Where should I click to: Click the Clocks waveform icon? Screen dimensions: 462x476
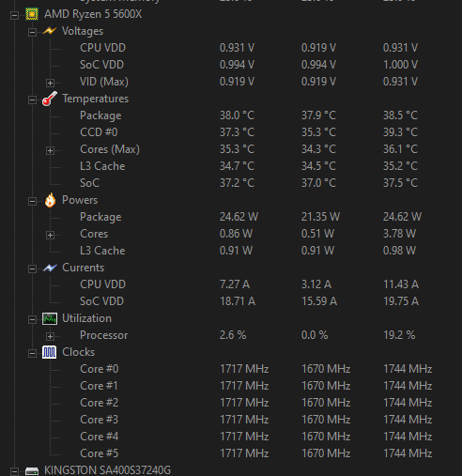point(50,352)
